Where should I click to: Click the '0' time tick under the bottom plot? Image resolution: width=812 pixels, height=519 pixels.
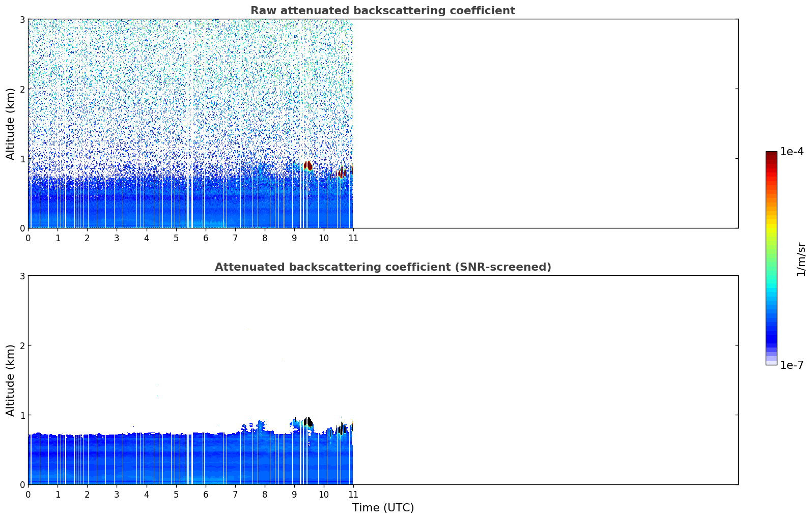point(28,495)
